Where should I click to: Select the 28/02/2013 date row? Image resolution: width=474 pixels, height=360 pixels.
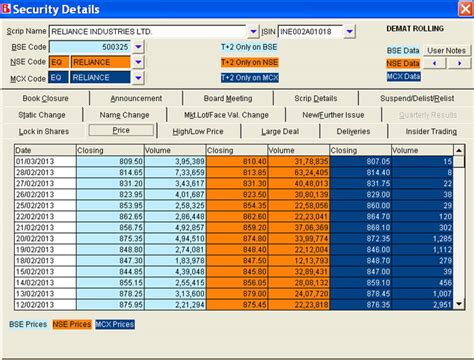tap(45, 172)
